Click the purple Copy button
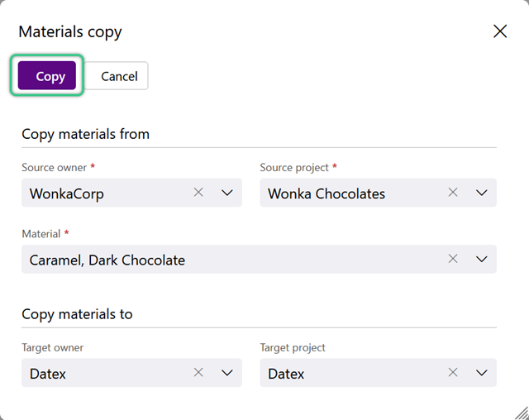This screenshot has width=529, height=420. pyautogui.click(x=47, y=75)
